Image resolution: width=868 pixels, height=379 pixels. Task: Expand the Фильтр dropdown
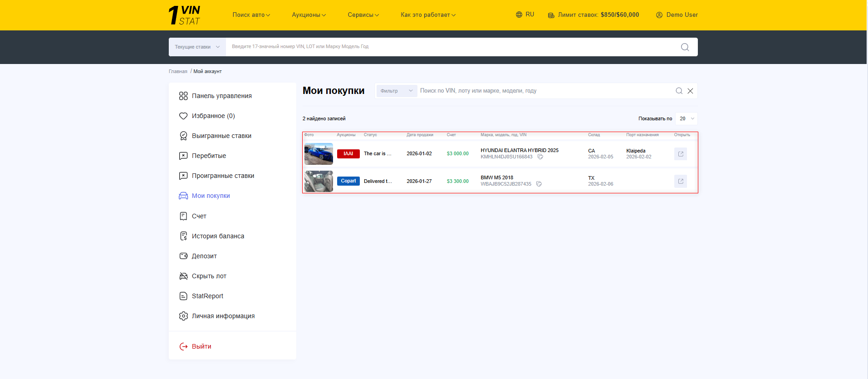396,91
